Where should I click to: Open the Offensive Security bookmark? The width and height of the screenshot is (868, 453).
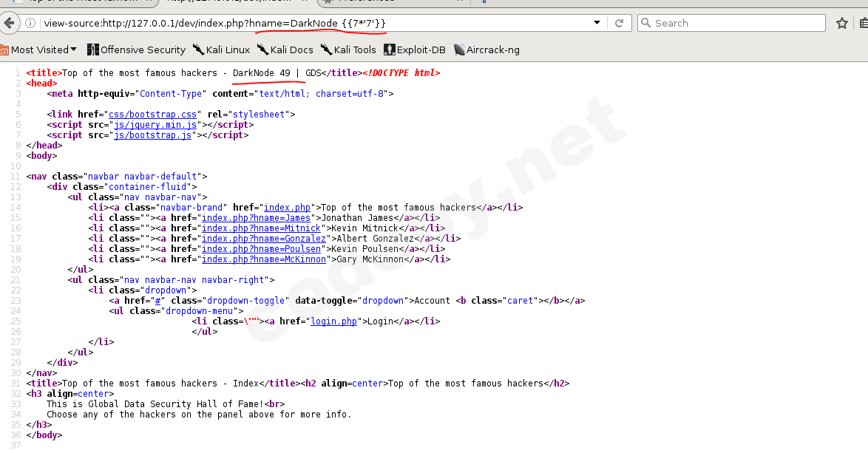(136, 50)
